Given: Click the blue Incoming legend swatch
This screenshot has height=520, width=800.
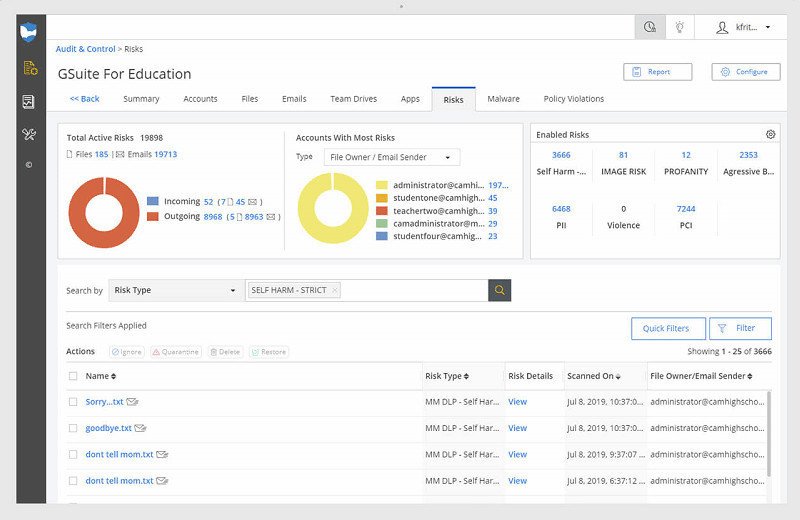Looking at the screenshot, I should (x=153, y=201).
